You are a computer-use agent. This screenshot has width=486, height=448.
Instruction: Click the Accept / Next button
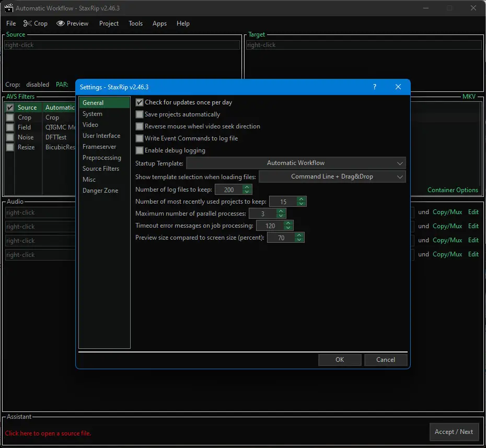click(454, 432)
